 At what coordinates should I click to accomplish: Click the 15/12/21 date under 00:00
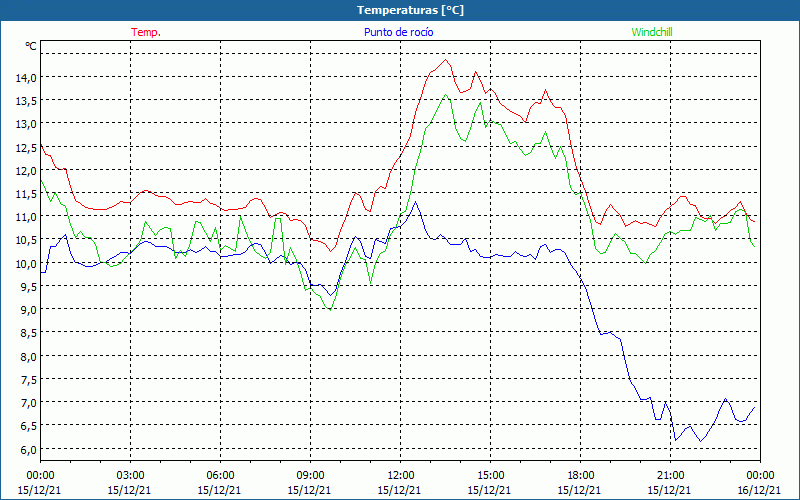(39, 490)
